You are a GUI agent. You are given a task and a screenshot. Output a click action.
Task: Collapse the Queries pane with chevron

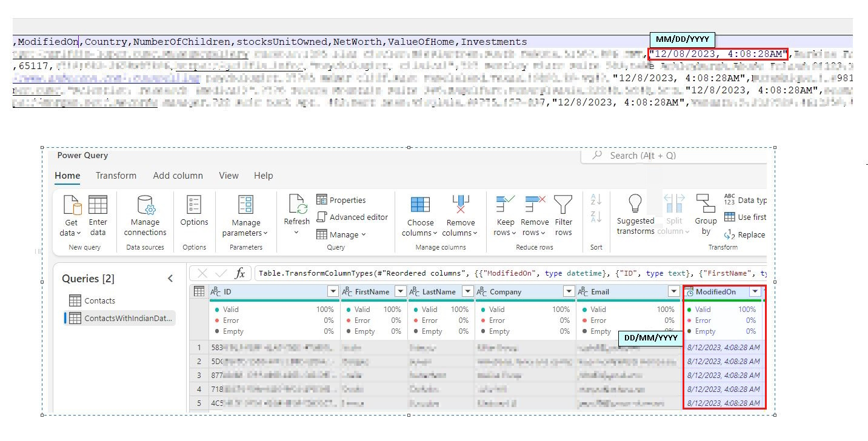[170, 279]
